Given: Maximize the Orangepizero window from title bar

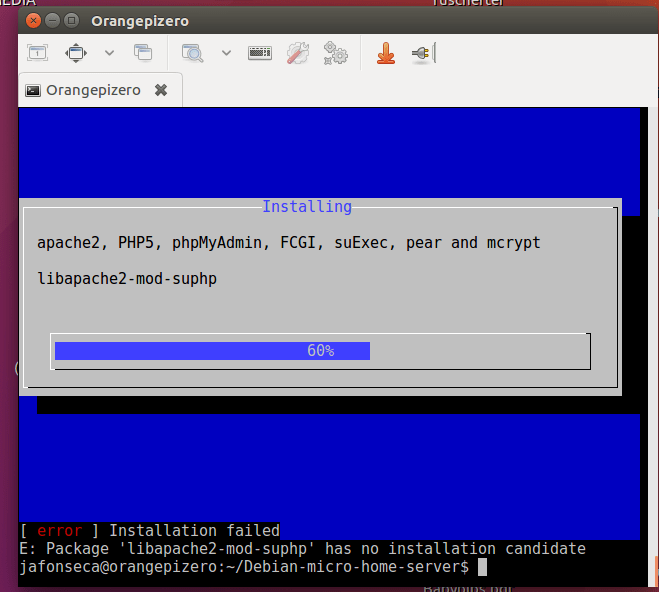Looking at the screenshot, I should click(x=72, y=21).
